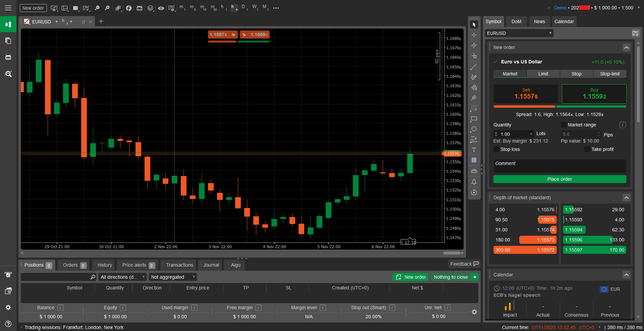Select the ellipse shape tool

pos(474,129)
